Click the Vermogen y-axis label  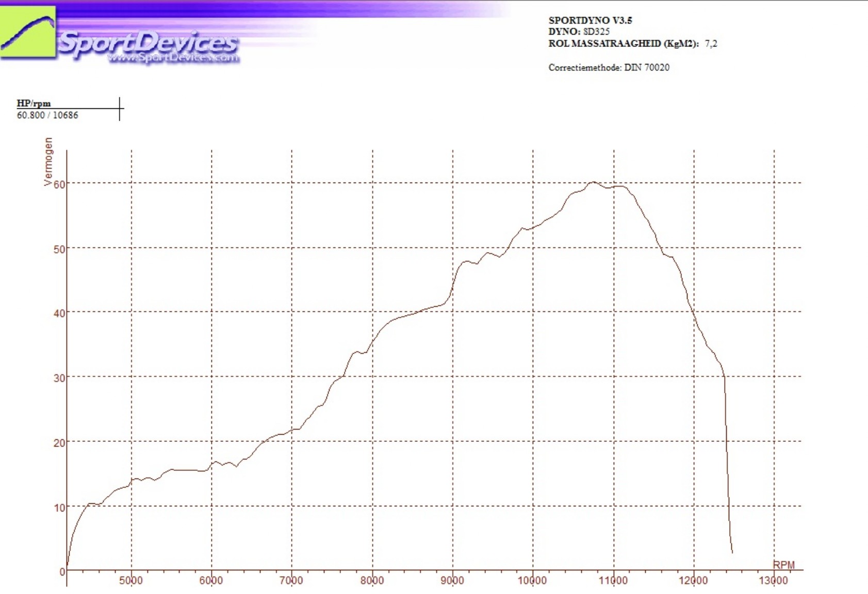coord(48,161)
